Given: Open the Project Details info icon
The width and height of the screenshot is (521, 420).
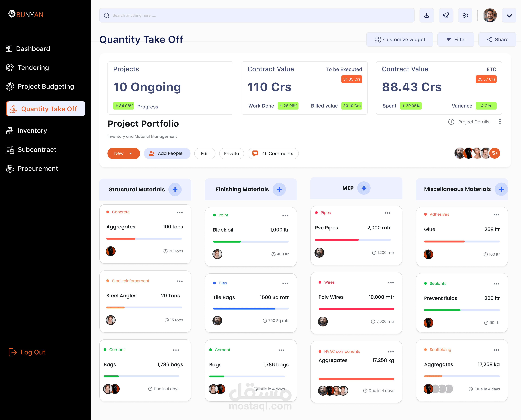Looking at the screenshot, I should [x=451, y=122].
